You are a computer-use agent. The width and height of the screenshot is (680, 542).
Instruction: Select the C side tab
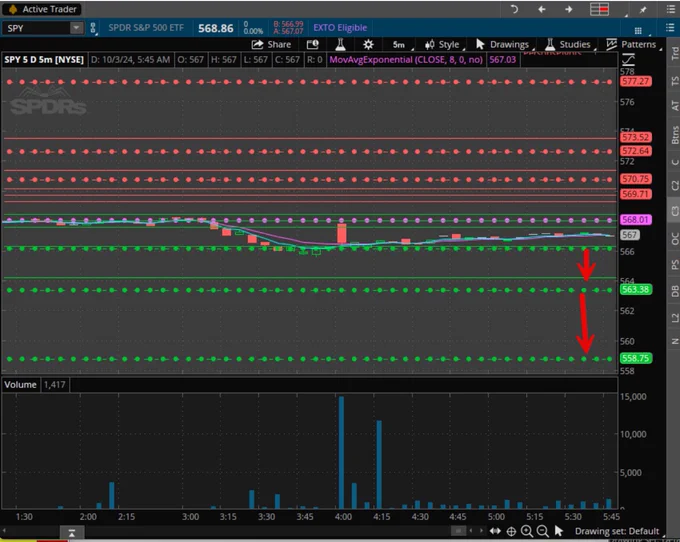674,162
